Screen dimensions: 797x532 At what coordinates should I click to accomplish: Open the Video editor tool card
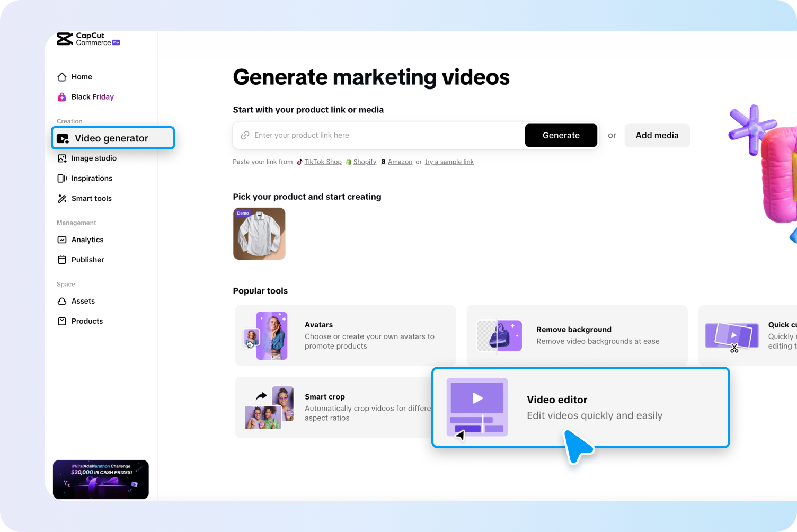(x=581, y=407)
